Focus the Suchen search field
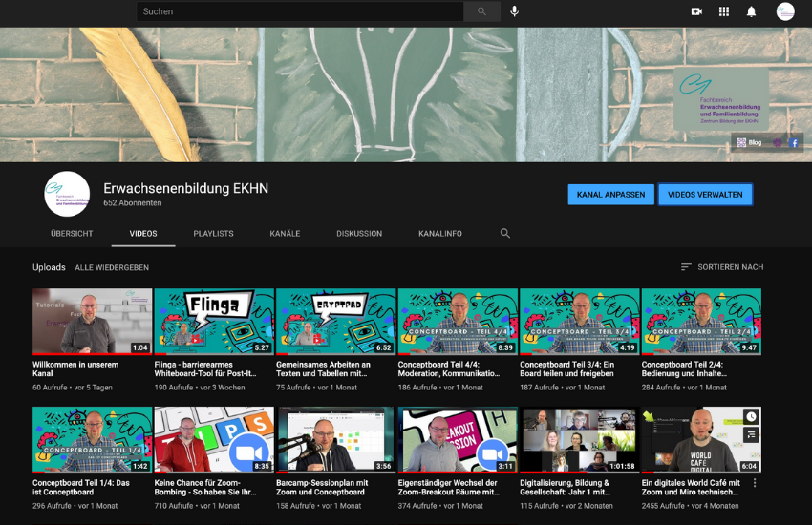Viewport: 812px width, 525px height. pos(300,11)
